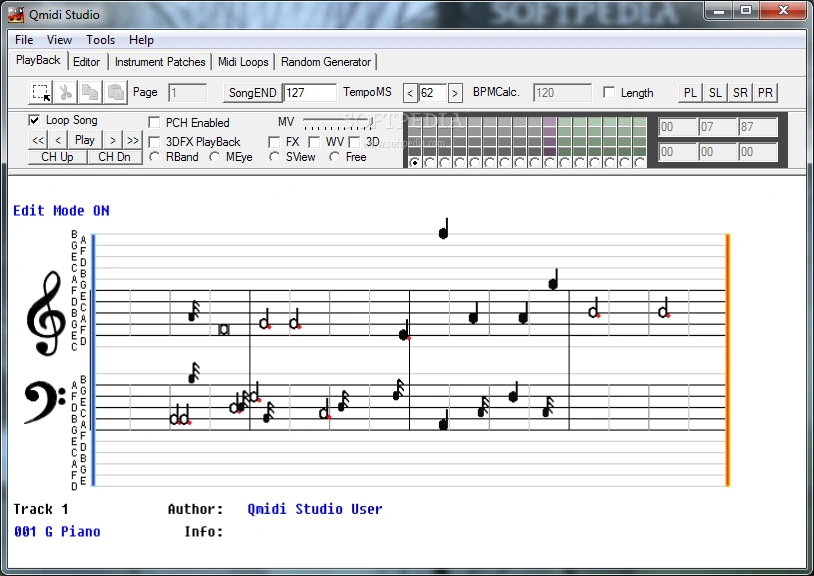Uncheck the Loop Song checkbox

click(34, 120)
